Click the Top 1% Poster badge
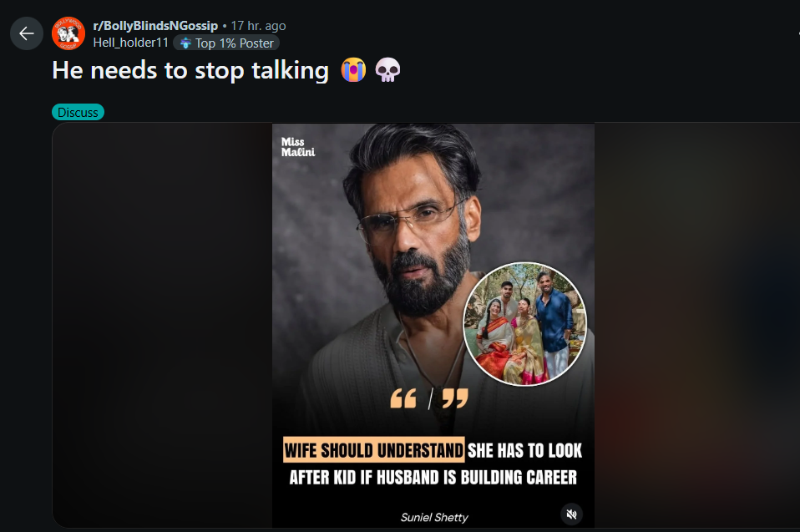The image size is (800, 532). point(227,43)
